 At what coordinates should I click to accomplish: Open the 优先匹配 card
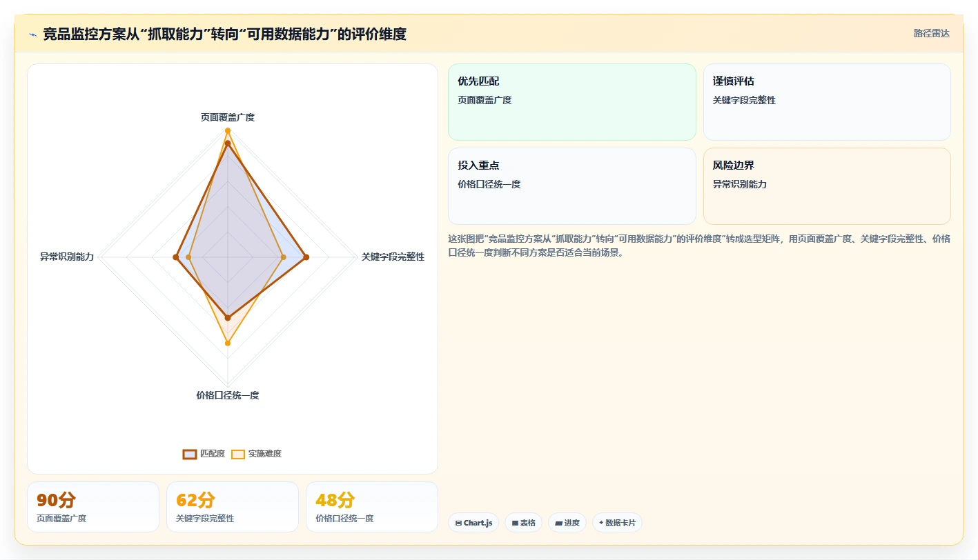point(572,102)
